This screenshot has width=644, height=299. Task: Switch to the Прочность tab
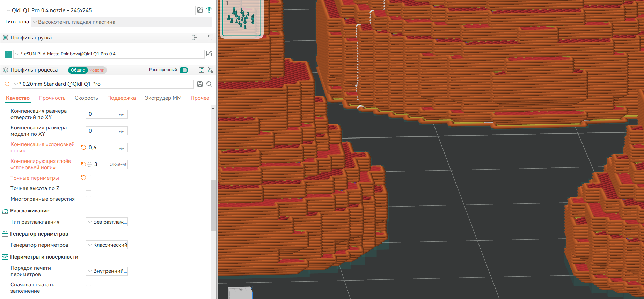click(x=52, y=98)
